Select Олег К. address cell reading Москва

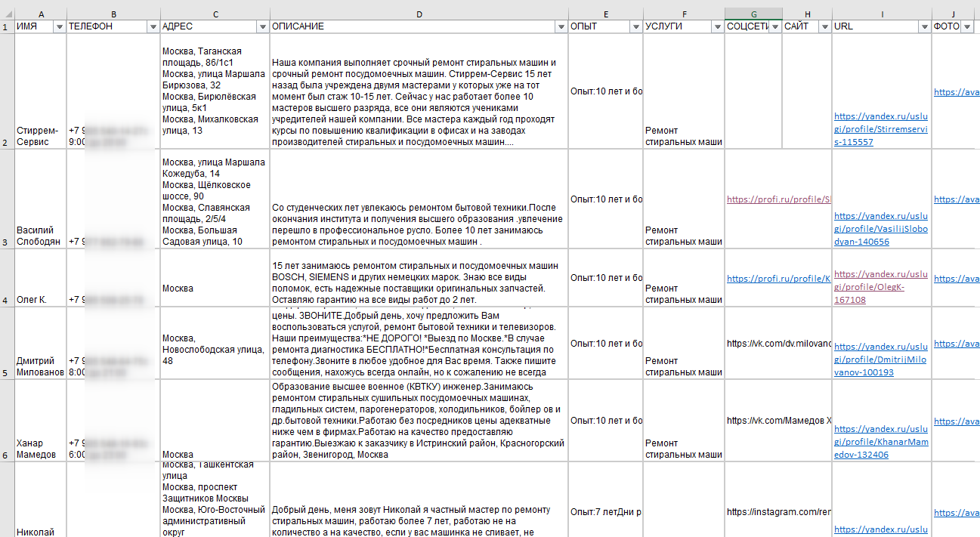tap(215, 277)
